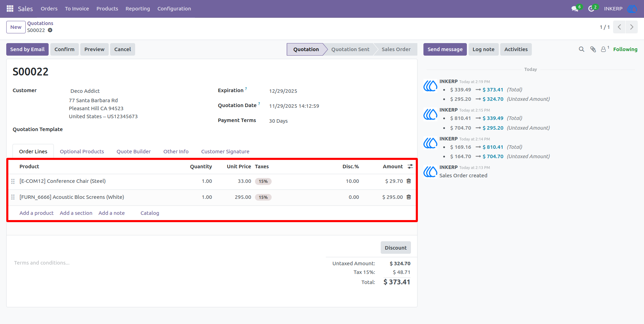The height and width of the screenshot is (324, 644).
Task: Search chatter messages magnifier icon
Action: 581,49
